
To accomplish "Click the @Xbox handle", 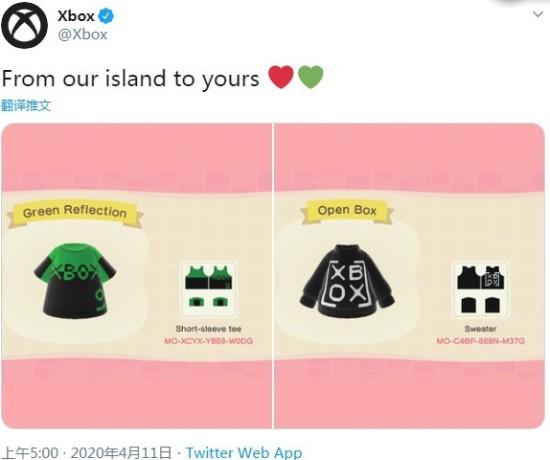I will (82, 34).
